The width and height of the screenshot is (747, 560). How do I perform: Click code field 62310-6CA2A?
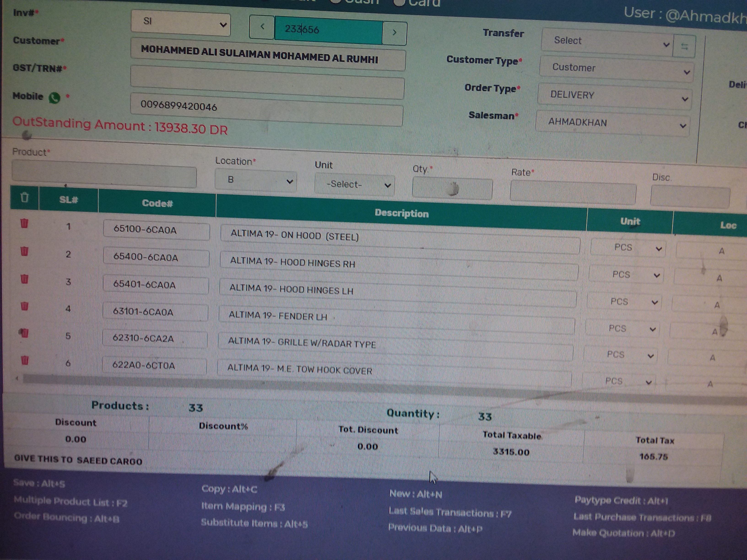[x=155, y=338]
